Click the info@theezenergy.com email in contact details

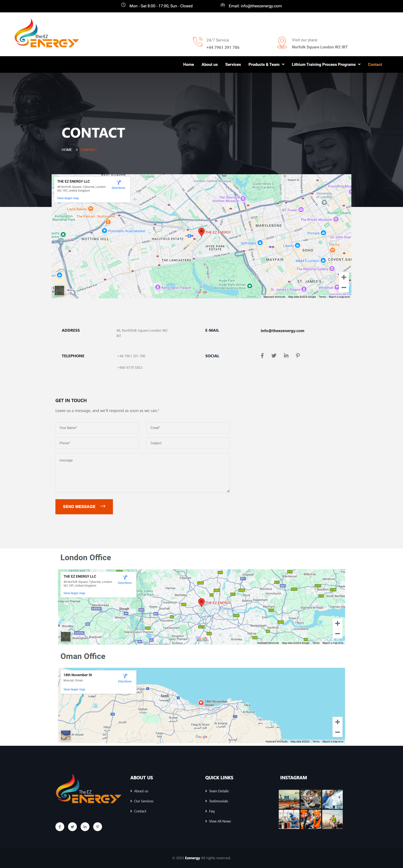(282, 331)
